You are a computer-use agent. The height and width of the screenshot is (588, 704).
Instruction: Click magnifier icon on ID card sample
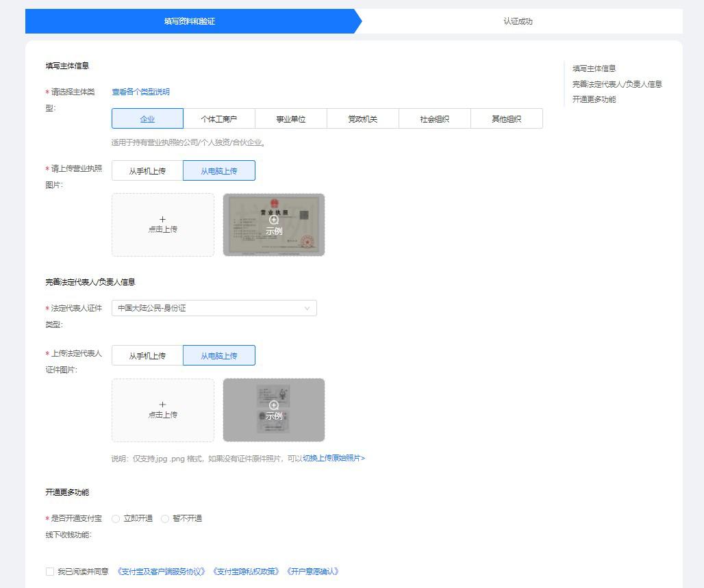(x=274, y=405)
